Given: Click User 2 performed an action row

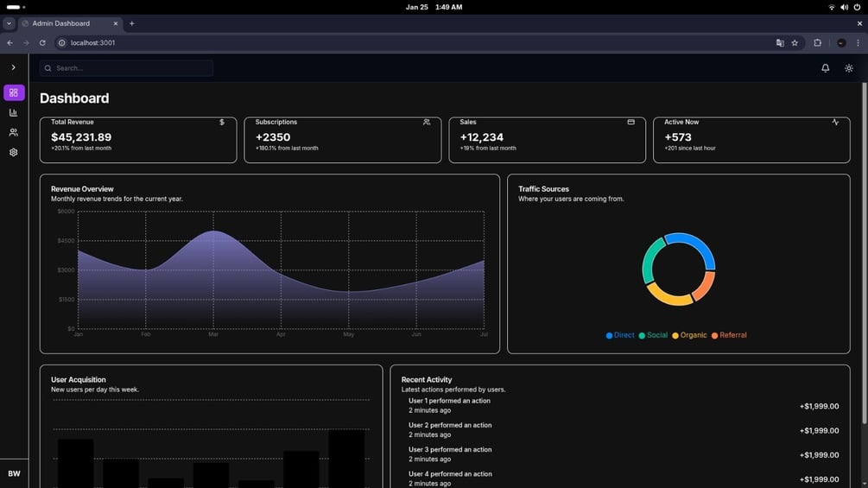Looking at the screenshot, I should tap(620, 430).
